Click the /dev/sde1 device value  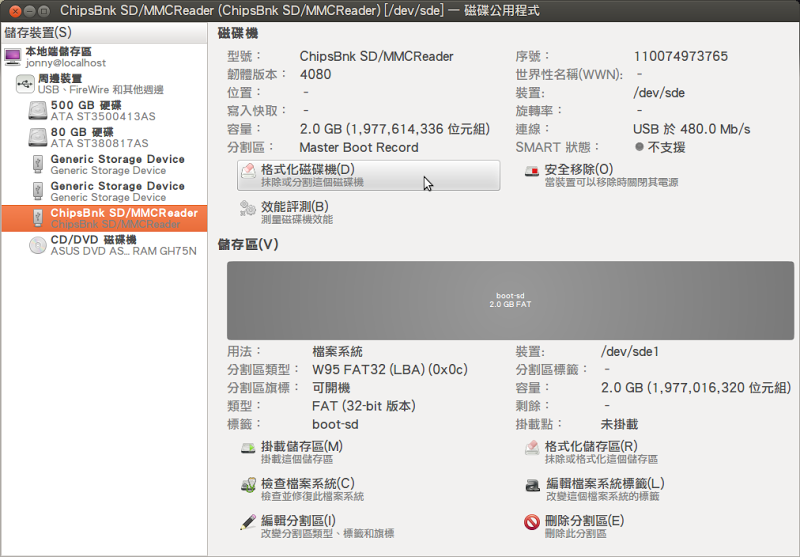click(630, 351)
